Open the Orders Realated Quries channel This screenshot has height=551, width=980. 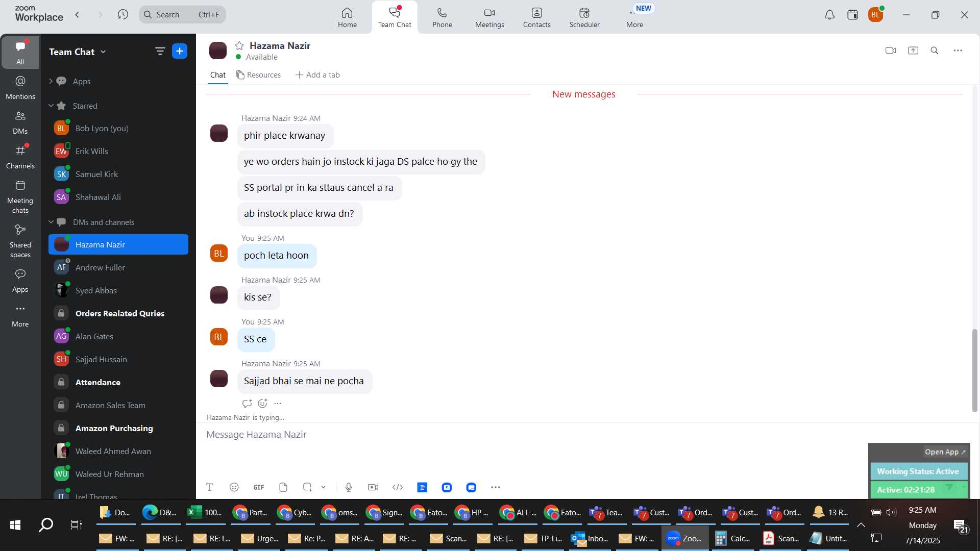click(x=118, y=313)
